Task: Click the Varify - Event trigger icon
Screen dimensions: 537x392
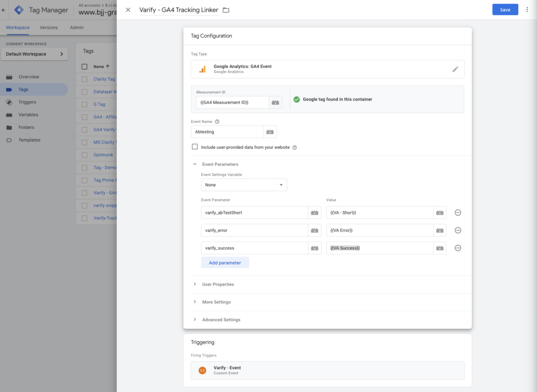Action: click(202, 371)
